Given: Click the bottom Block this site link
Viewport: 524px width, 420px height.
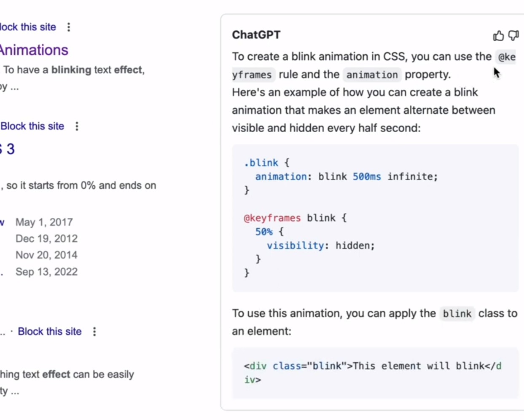Looking at the screenshot, I should click(49, 332).
